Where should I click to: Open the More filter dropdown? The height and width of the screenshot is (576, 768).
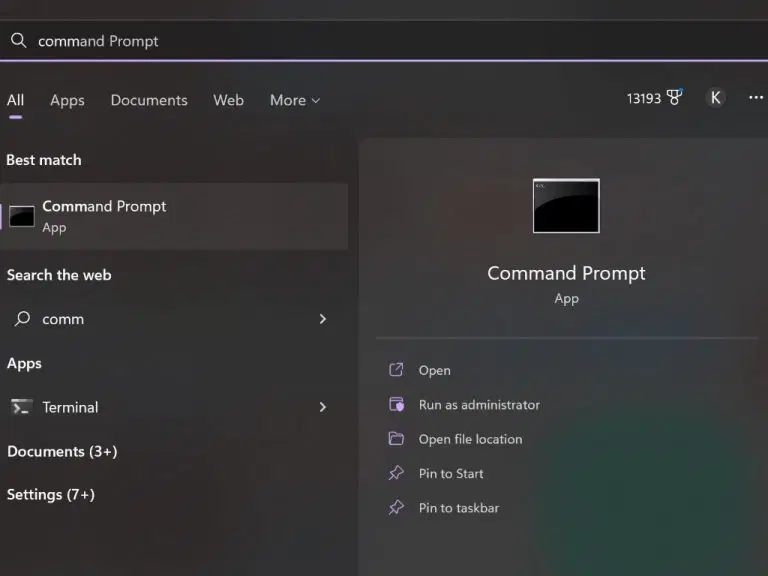coord(295,100)
